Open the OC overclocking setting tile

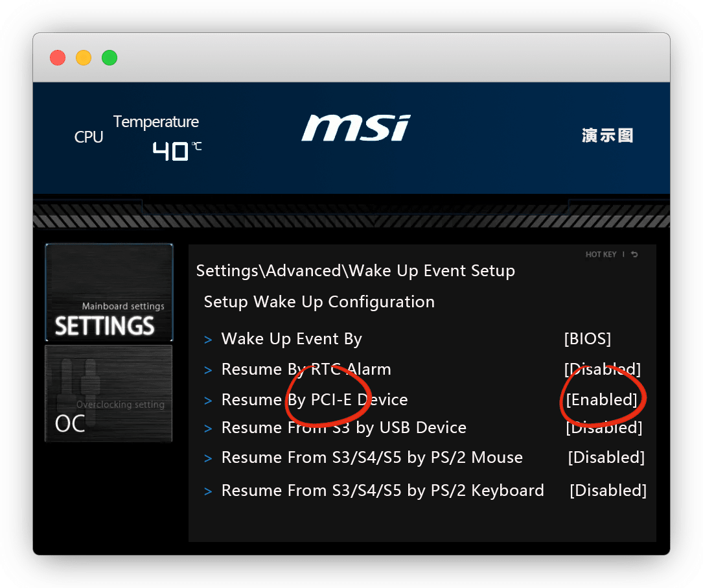point(109,394)
